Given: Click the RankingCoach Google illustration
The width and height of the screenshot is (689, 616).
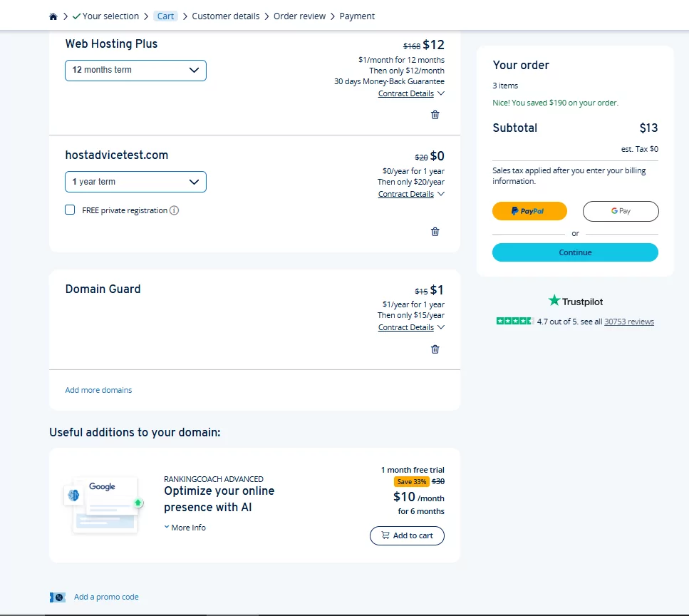Looking at the screenshot, I should [x=104, y=505].
